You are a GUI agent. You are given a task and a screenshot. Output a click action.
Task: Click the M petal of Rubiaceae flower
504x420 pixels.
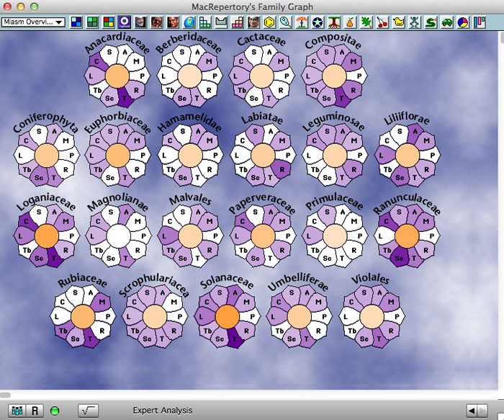point(102,302)
